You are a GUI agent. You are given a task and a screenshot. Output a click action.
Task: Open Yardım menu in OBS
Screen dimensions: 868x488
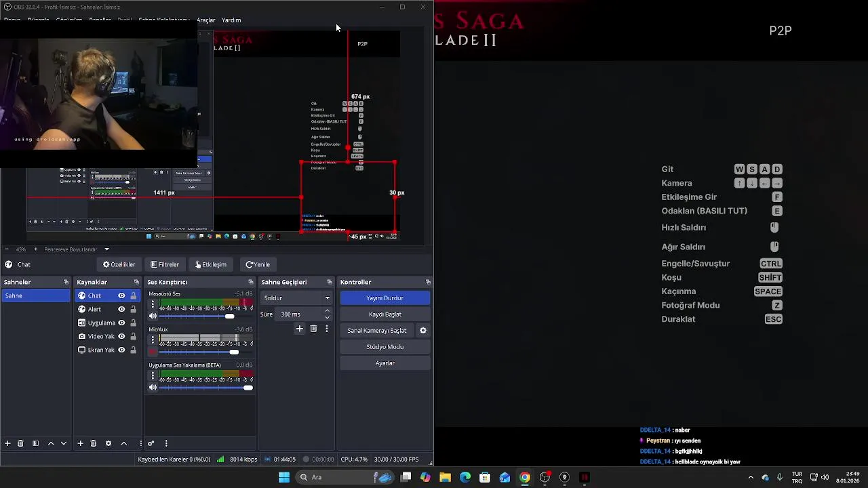coord(231,20)
